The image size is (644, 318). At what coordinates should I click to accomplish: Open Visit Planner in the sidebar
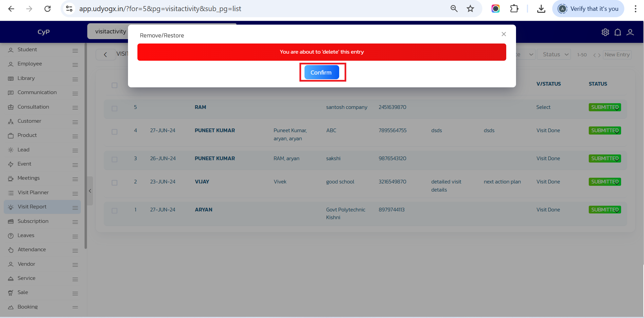click(x=33, y=193)
